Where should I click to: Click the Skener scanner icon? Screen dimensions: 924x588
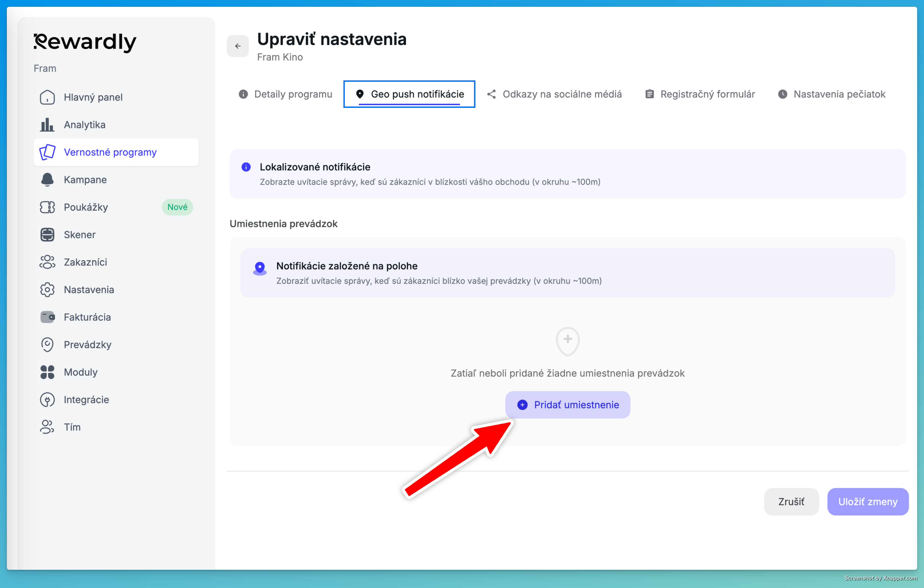click(x=47, y=235)
